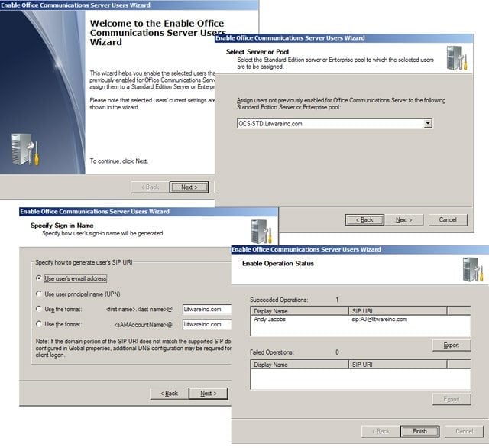
Task: Click the grayed Cancel button in Operation Status window
Action: coord(464,431)
